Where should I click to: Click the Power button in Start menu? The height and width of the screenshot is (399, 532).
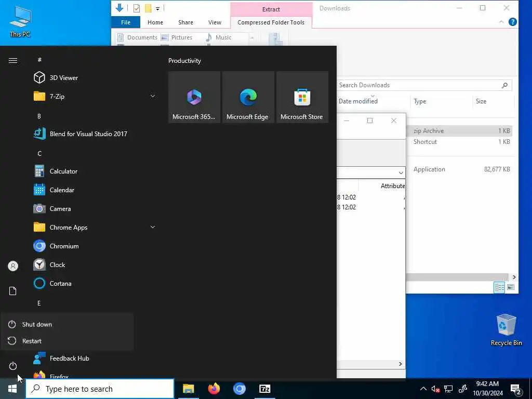[13, 366]
